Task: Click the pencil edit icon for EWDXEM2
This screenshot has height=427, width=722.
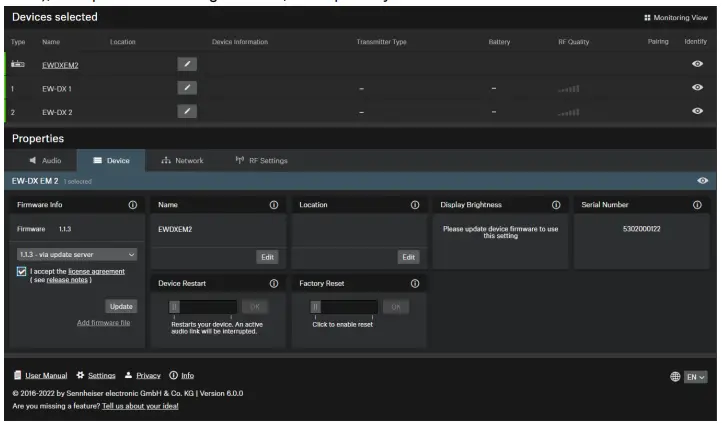Action: pos(187,65)
